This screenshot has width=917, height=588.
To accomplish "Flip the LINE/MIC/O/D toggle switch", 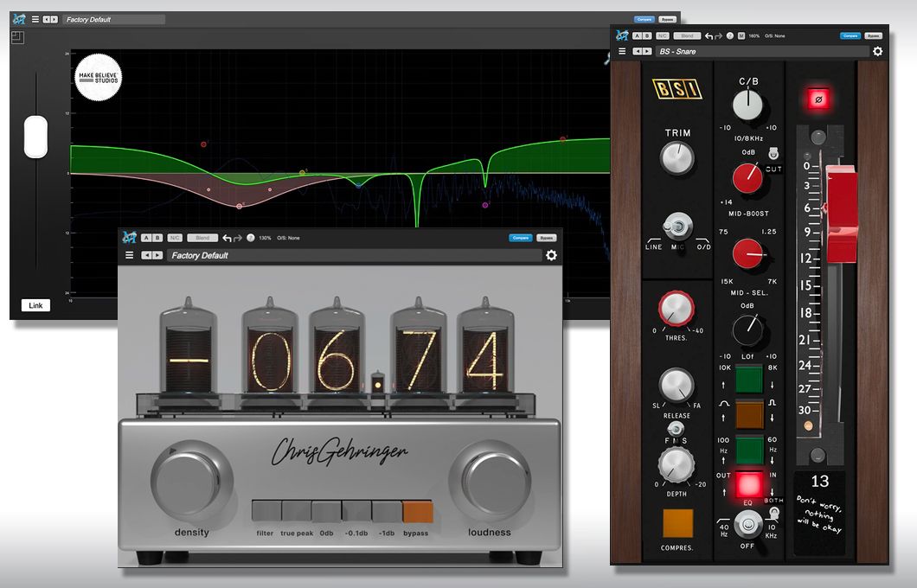I will point(677,227).
